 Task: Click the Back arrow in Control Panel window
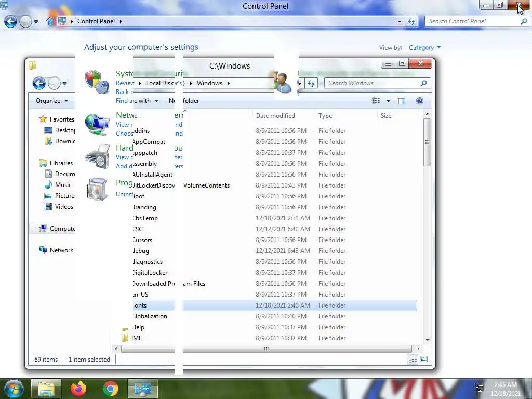10,21
